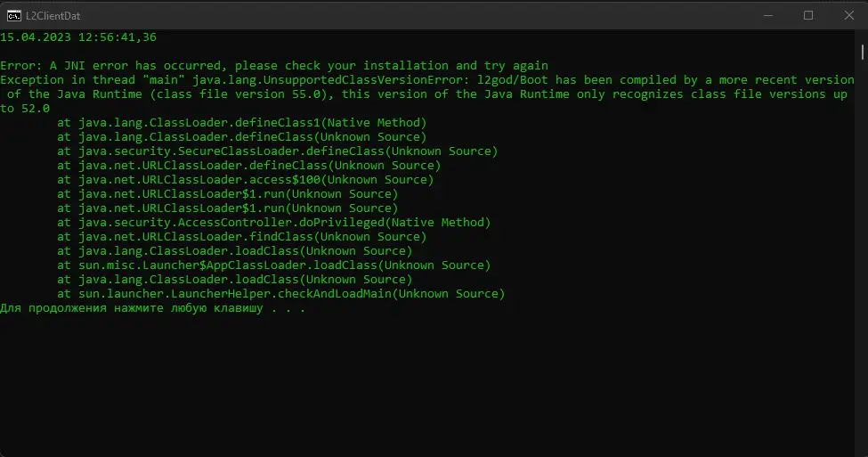Click the Launcher$AppClassLoader.loadClass stack line
This screenshot has width=868, height=457.
point(273,265)
